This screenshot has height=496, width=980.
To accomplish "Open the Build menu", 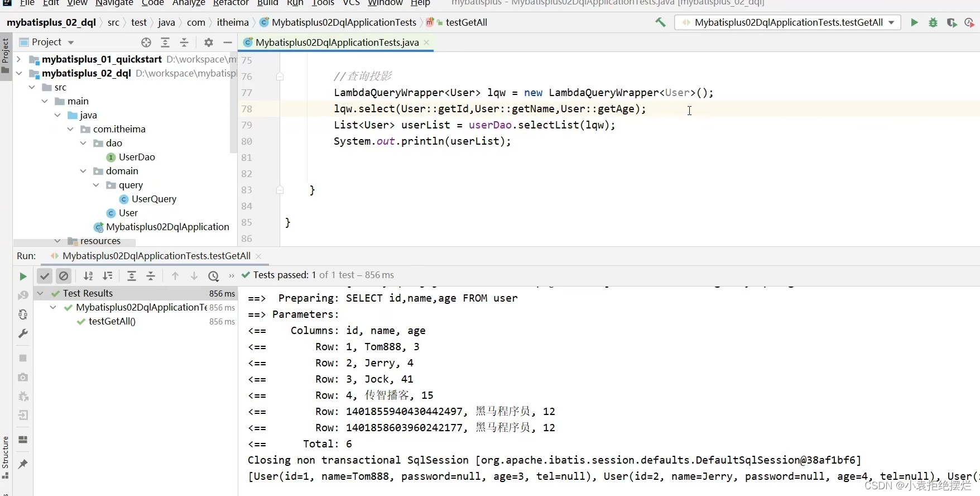I will pyautogui.click(x=267, y=3).
